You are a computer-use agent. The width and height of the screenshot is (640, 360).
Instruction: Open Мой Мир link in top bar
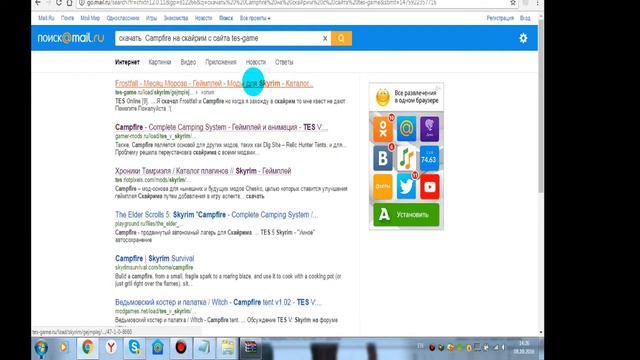[90, 18]
